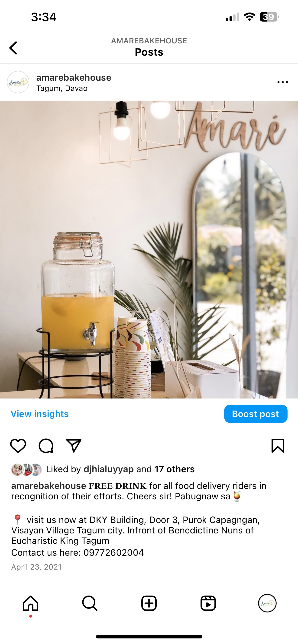
Task: Tap amarebakehouse profile picture in post header
Action: [x=18, y=82]
